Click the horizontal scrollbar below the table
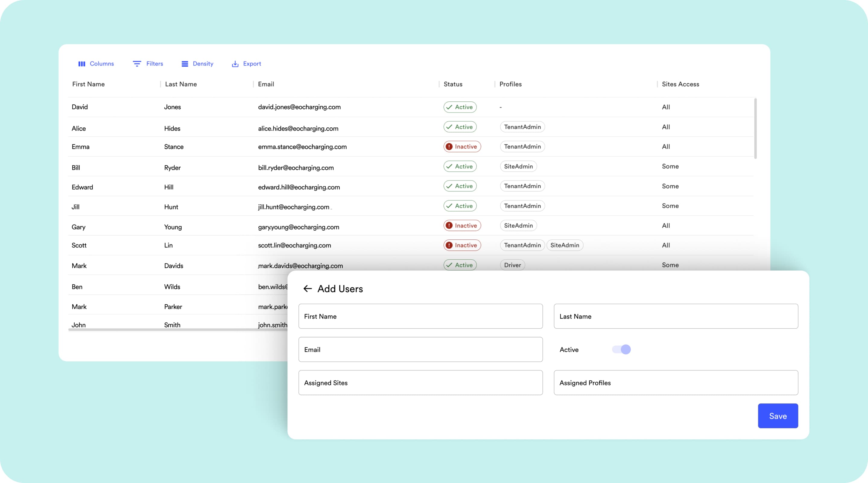Image resolution: width=868 pixels, height=483 pixels. pyautogui.click(x=178, y=330)
